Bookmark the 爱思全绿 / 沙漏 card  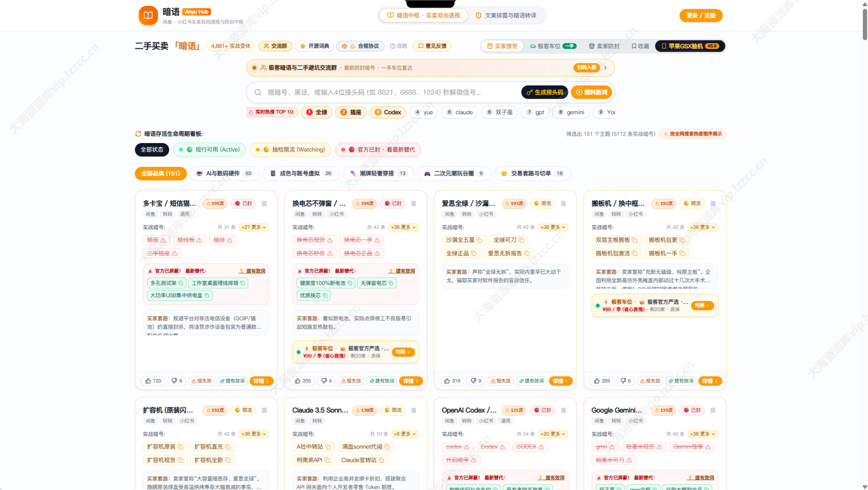click(x=563, y=204)
